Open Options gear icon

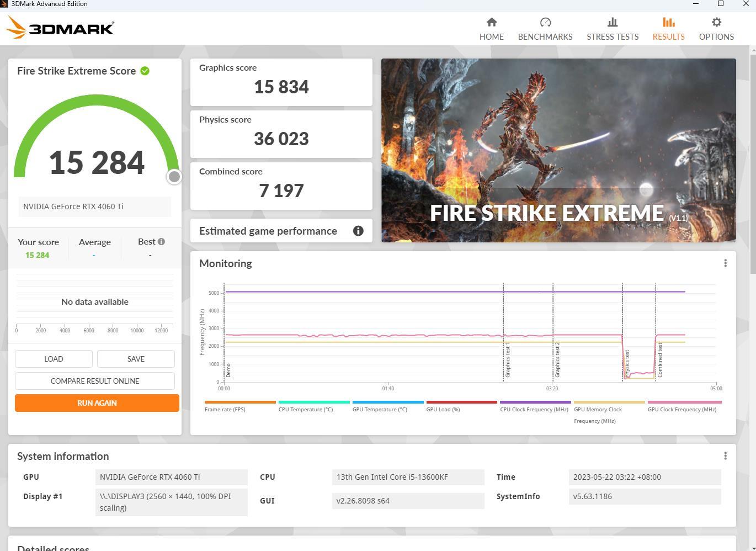(x=716, y=23)
